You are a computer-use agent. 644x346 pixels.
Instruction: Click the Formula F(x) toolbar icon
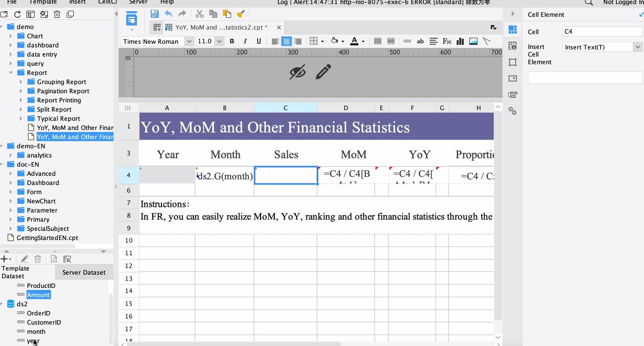[446, 41]
